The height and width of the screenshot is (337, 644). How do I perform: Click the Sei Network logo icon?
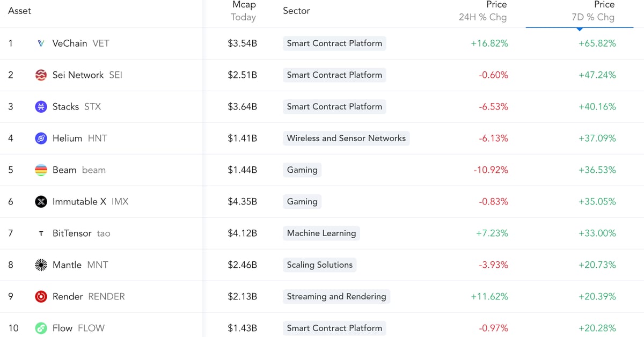coord(41,75)
